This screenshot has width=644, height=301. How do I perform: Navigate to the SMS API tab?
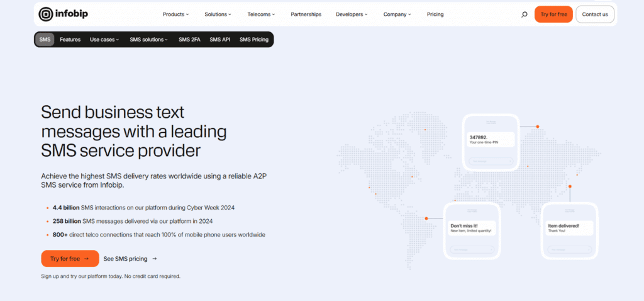point(219,40)
